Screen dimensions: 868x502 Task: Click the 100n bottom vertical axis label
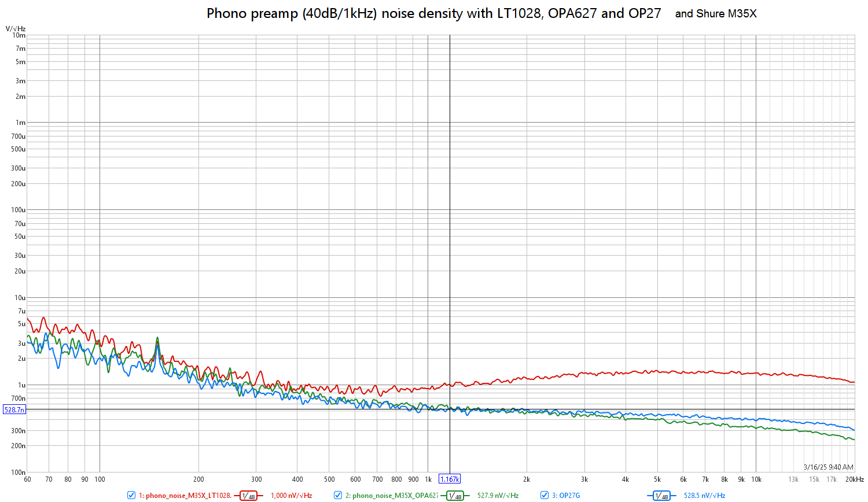point(19,473)
